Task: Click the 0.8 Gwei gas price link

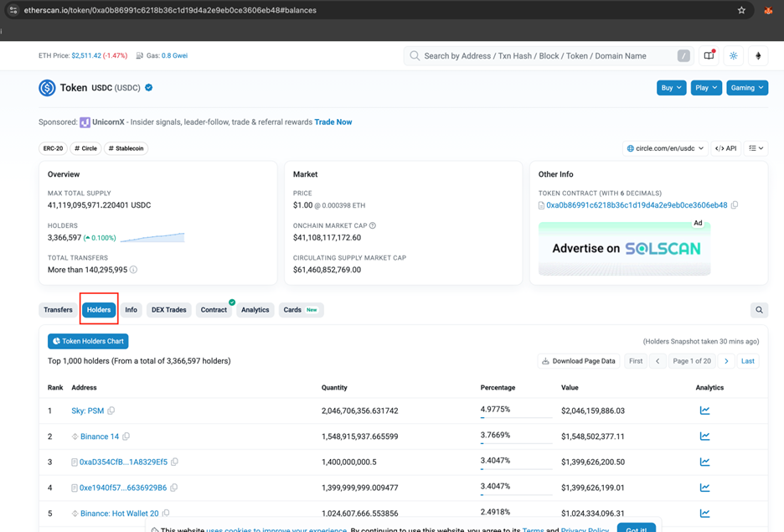Action: click(174, 55)
